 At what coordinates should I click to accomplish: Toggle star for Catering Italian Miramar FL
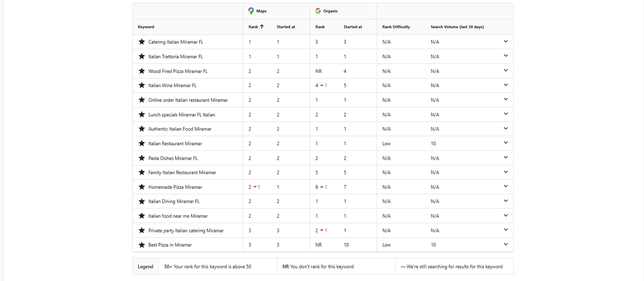point(142,42)
